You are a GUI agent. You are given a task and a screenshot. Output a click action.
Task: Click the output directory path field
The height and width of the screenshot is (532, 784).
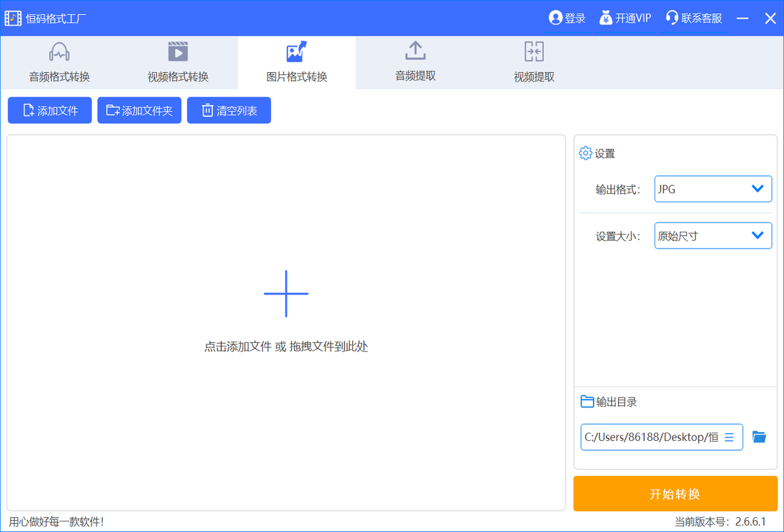click(651, 437)
